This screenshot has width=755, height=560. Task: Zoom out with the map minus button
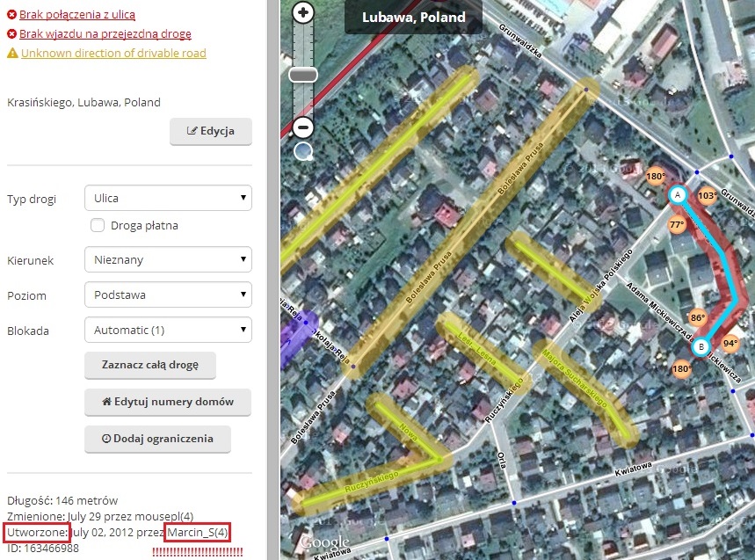303,127
